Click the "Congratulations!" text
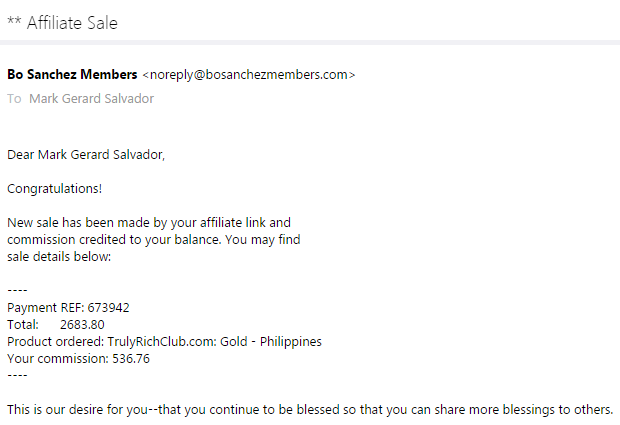The image size is (620, 425). (54, 188)
